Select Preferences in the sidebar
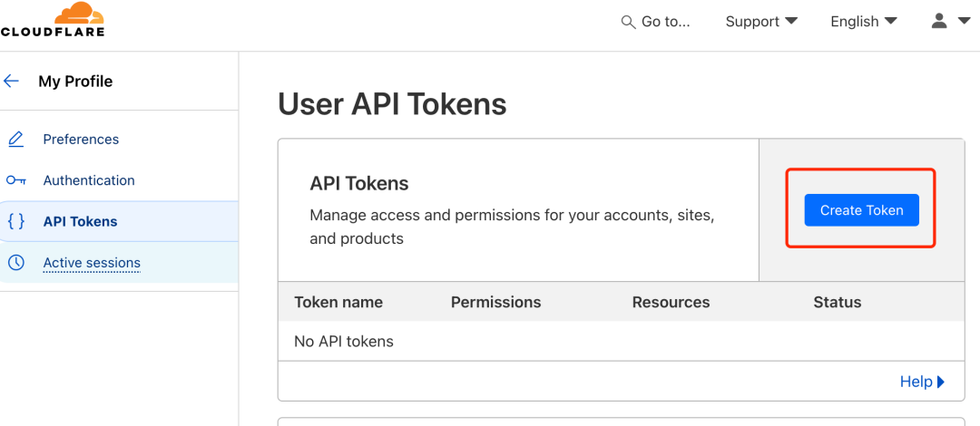This screenshot has width=980, height=426. click(81, 140)
